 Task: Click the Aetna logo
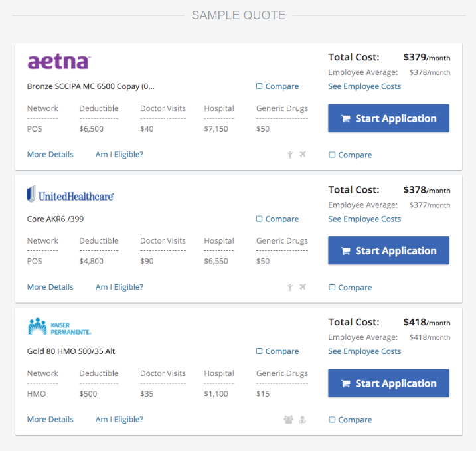click(x=58, y=62)
